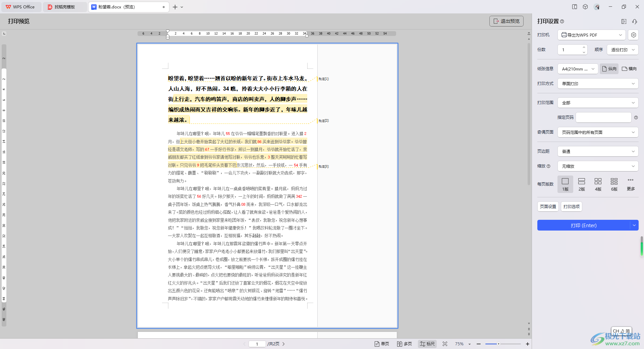This screenshot has height=349, width=644.
Task: Click the Print (Enter) button
Action: [584, 225]
